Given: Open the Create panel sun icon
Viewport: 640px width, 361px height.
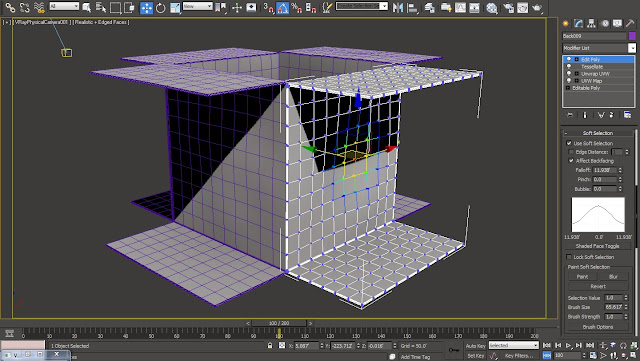Looking at the screenshot, I should tap(565, 24).
